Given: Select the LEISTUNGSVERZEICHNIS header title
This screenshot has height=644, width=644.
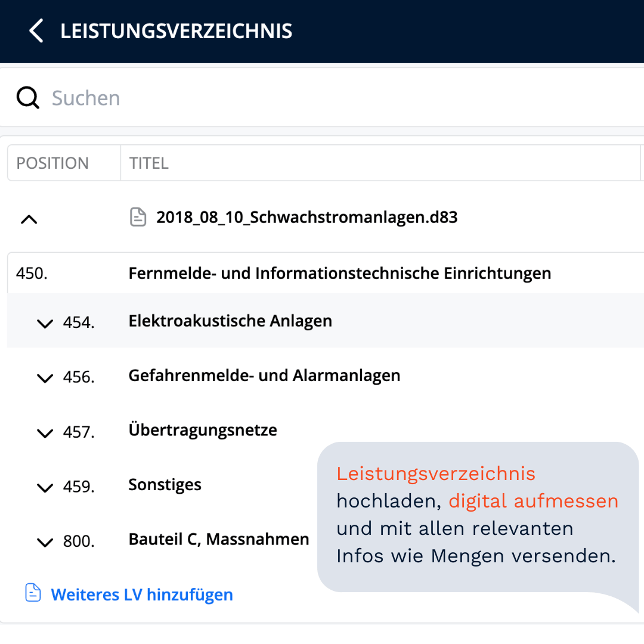Looking at the screenshot, I should click(x=176, y=31).
